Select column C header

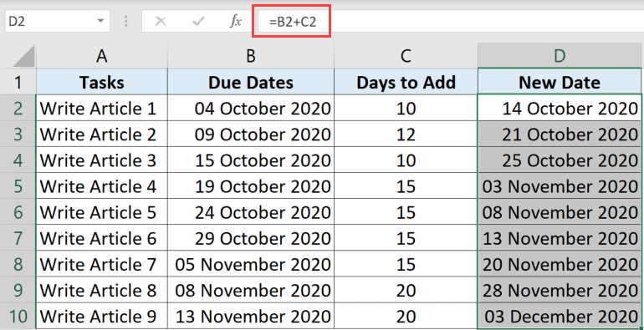coord(406,56)
